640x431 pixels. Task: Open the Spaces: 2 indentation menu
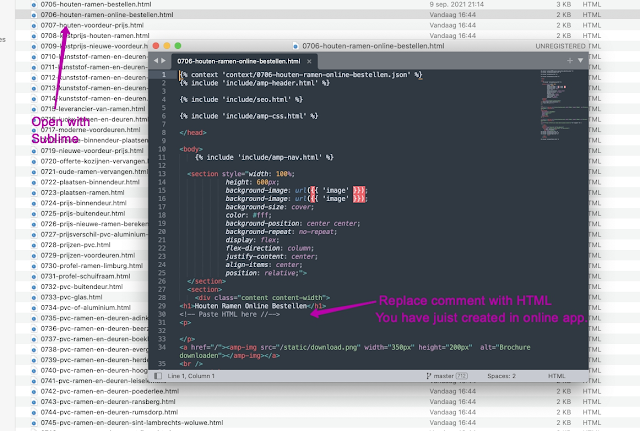[502, 374]
